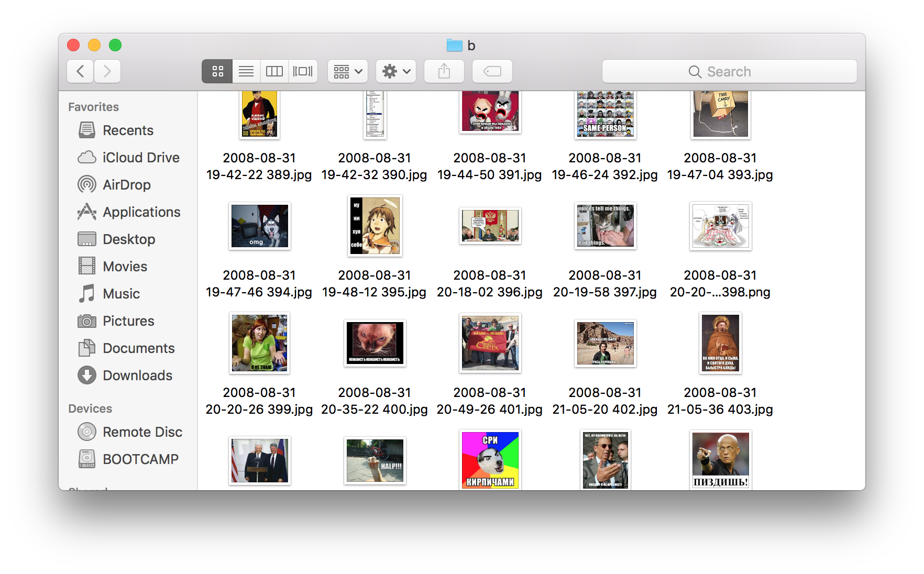Select thumbnail of 21-05-20 402.jpg
The height and width of the screenshot is (574, 924).
coord(606,343)
